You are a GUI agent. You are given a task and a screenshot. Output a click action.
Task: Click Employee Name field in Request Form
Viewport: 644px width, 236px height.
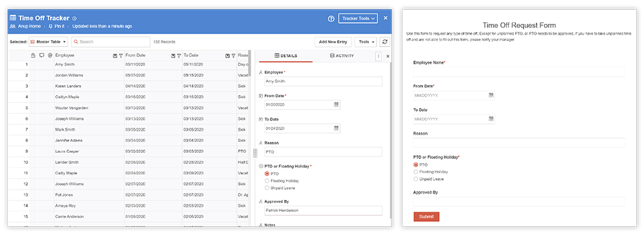pos(519,72)
